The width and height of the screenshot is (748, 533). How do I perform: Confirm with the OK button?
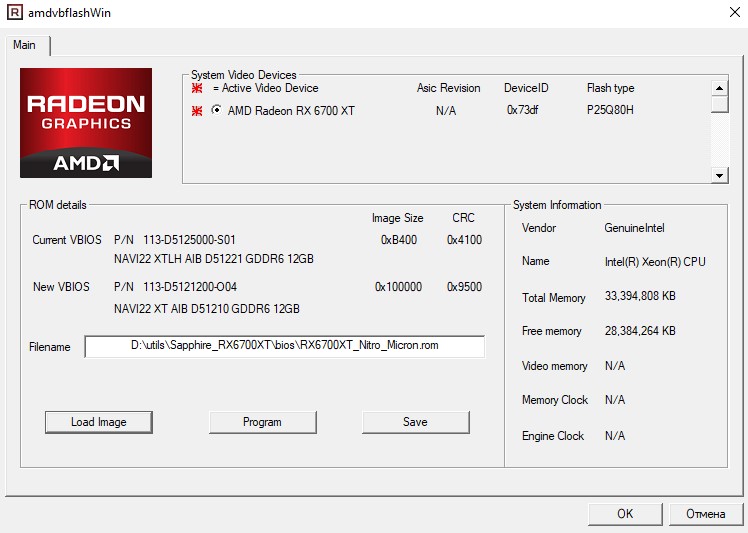(625, 514)
